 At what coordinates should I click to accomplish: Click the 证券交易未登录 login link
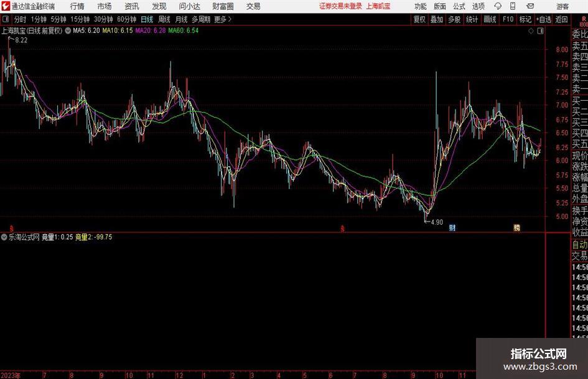[x=340, y=6]
